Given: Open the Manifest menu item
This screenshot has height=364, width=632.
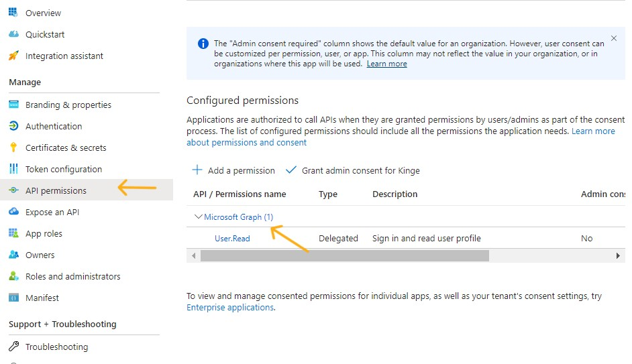Looking at the screenshot, I should pyautogui.click(x=42, y=298).
